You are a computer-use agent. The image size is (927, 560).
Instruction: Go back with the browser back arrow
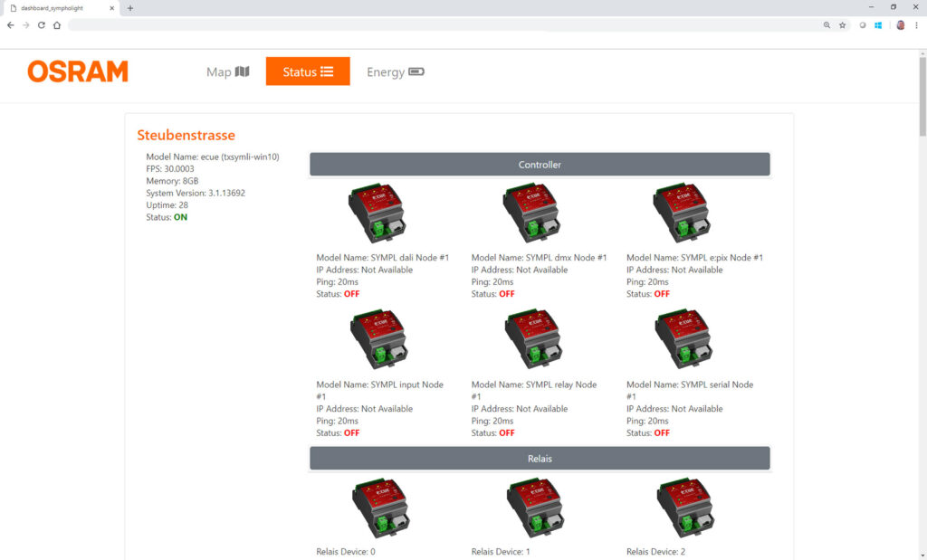click(x=11, y=24)
